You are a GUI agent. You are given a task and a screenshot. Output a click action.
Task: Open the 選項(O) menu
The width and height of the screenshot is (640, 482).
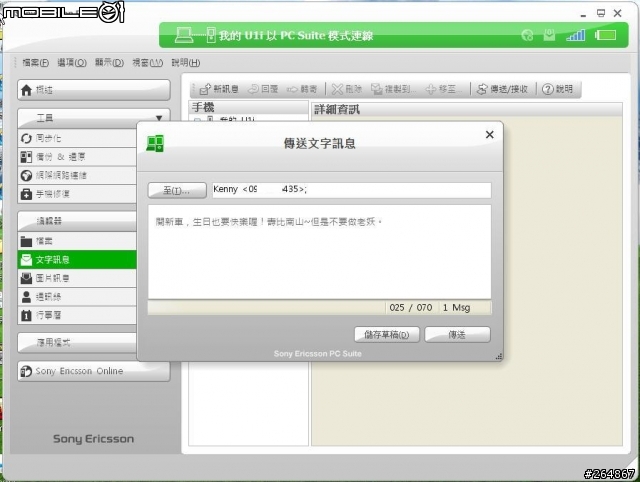click(x=72, y=62)
